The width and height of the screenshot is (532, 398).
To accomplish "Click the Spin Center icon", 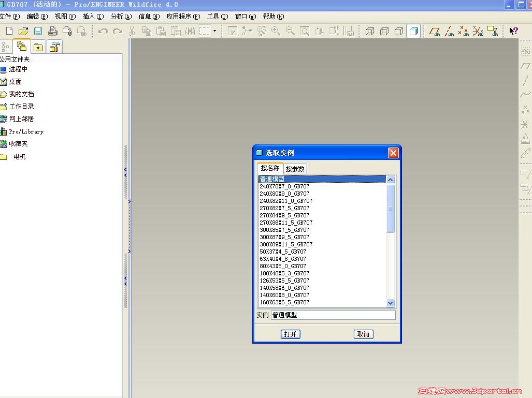I will (x=247, y=31).
